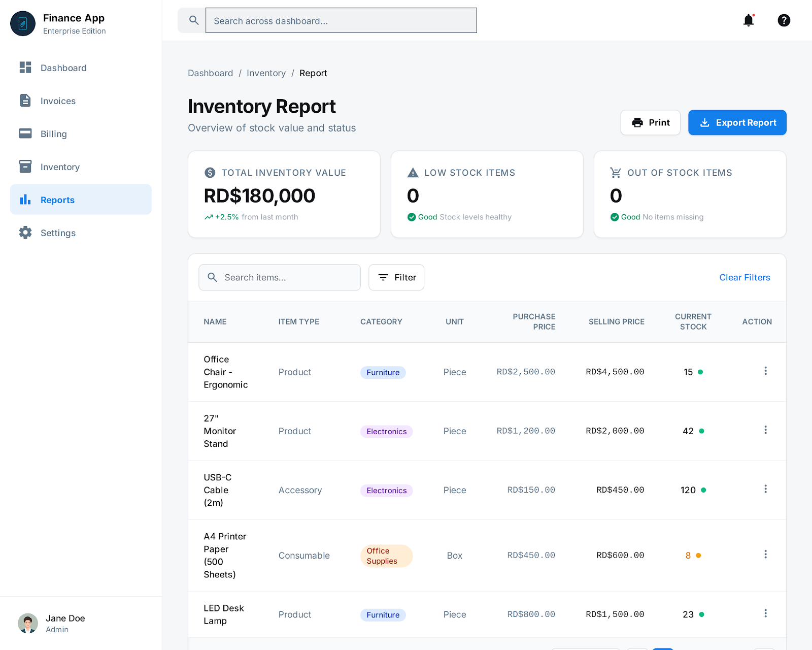Click the help question mark icon
The height and width of the screenshot is (650, 812).
(784, 20)
